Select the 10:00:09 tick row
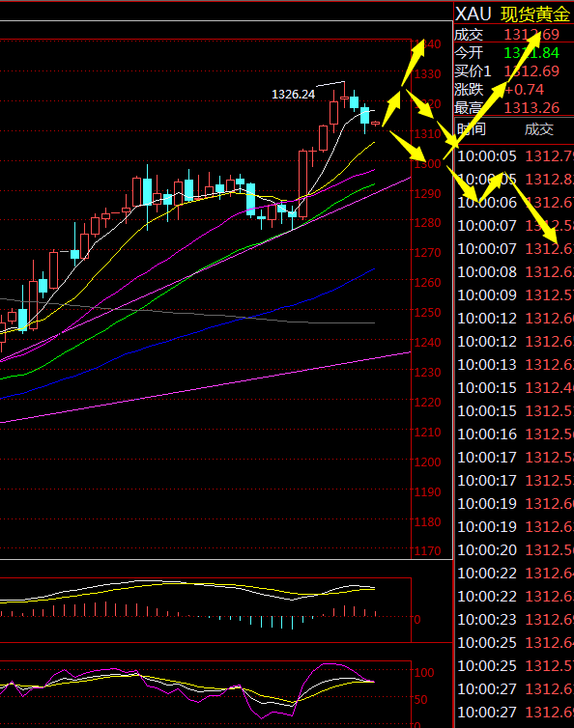Viewport: 574px width, 728px height. coord(514,294)
